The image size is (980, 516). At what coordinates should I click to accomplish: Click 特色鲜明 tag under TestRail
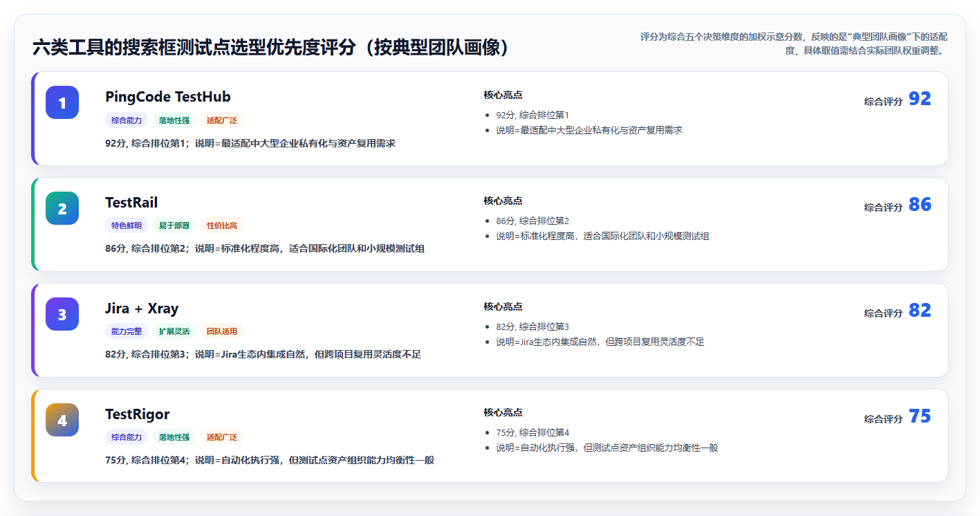[x=127, y=225]
